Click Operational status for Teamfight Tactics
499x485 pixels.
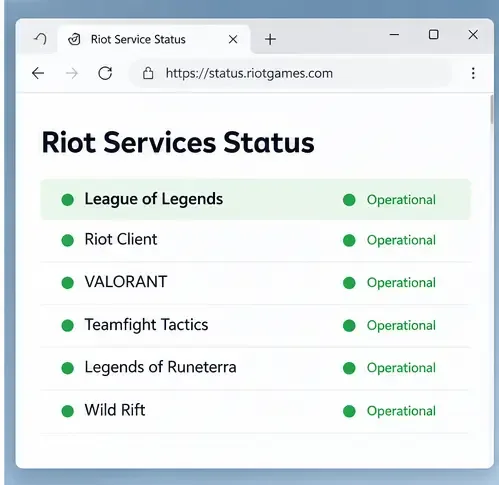(x=389, y=326)
